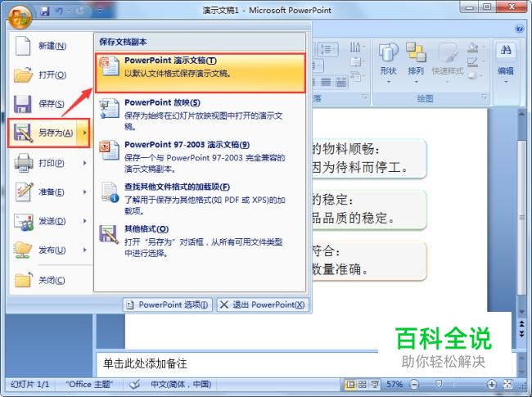
Task: Select 其他格式(O) save option
Action: [x=201, y=241]
